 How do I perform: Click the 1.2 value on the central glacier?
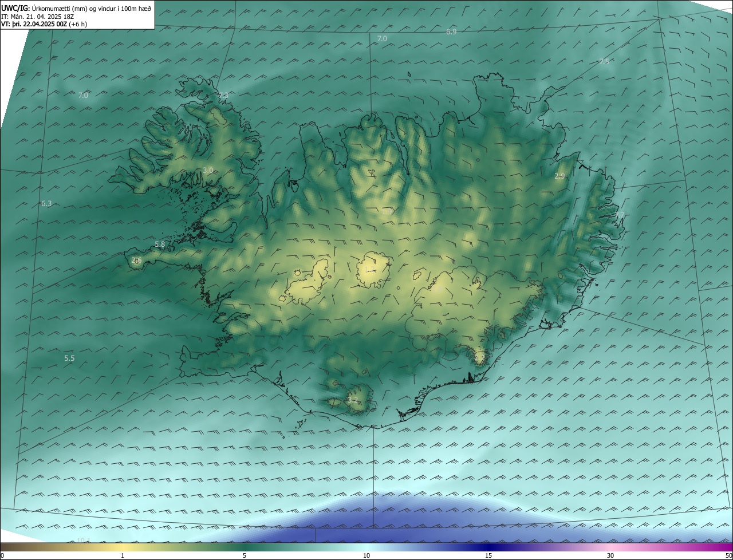(x=369, y=270)
